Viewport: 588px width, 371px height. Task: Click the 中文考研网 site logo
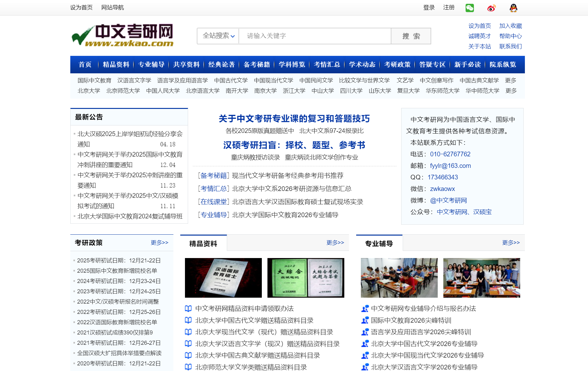pyautogui.click(x=122, y=35)
